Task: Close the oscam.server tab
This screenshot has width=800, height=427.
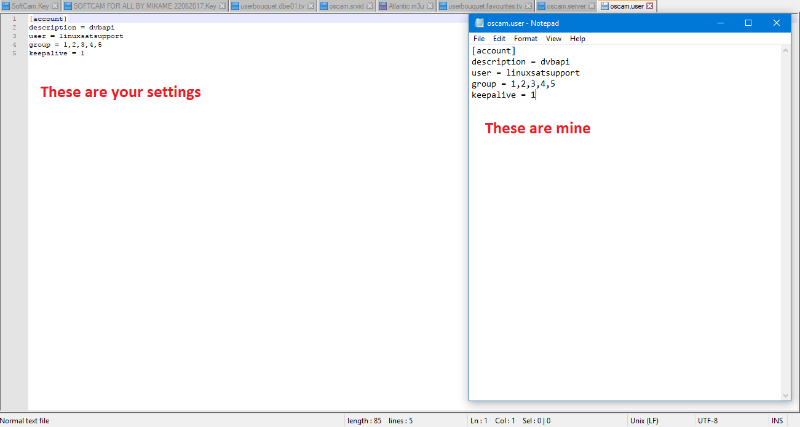Action: click(592, 6)
